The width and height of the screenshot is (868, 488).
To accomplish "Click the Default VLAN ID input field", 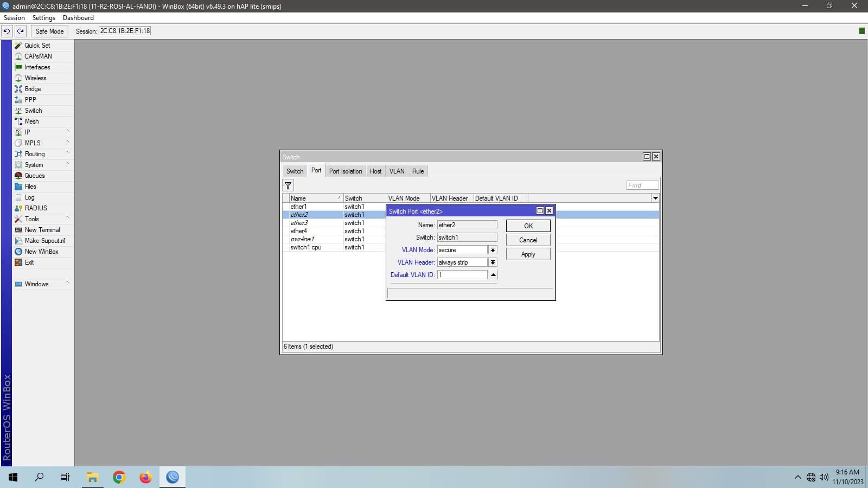I will (462, 275).
